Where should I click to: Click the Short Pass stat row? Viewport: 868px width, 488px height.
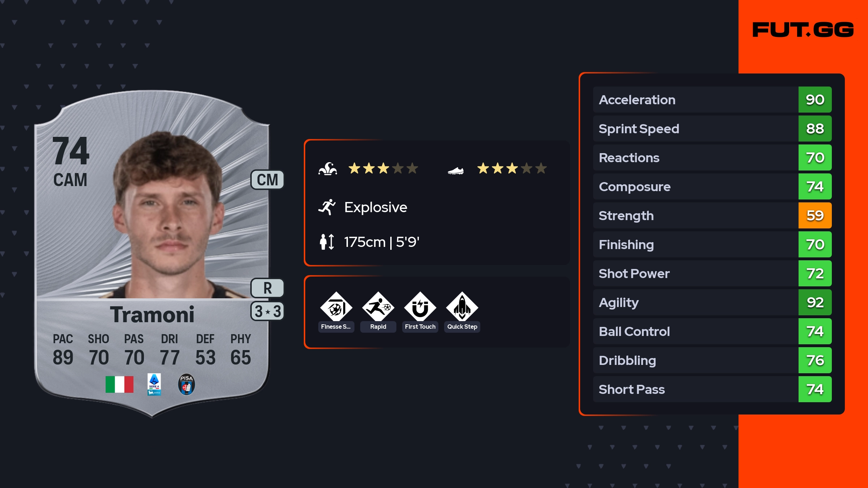[695, 389]
